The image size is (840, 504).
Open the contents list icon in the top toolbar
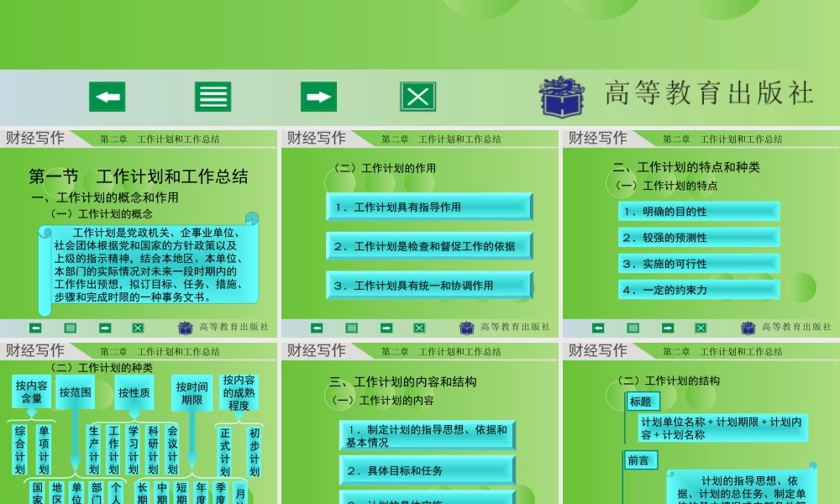tap(213, 97)
